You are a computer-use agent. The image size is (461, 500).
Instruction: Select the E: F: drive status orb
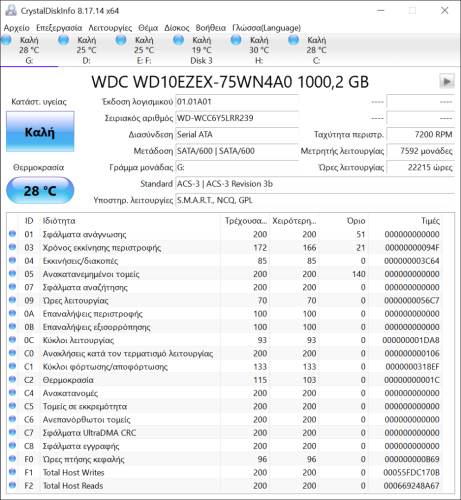(x=121, y=40)
